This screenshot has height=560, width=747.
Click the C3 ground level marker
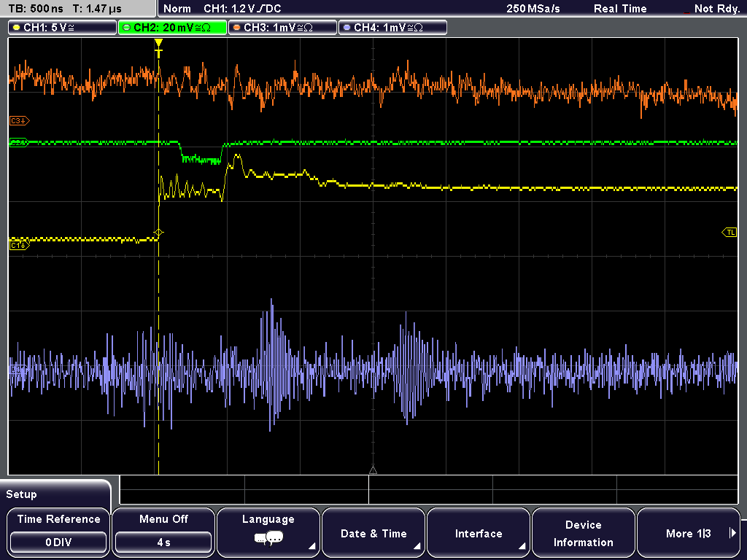tap(19, 121)
